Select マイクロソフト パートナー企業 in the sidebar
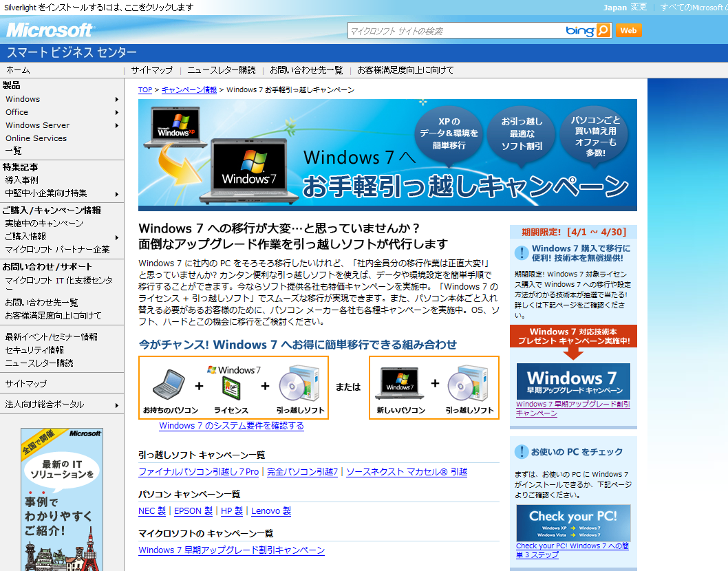This screenshot has height=571, width=728. click(58, 250)
